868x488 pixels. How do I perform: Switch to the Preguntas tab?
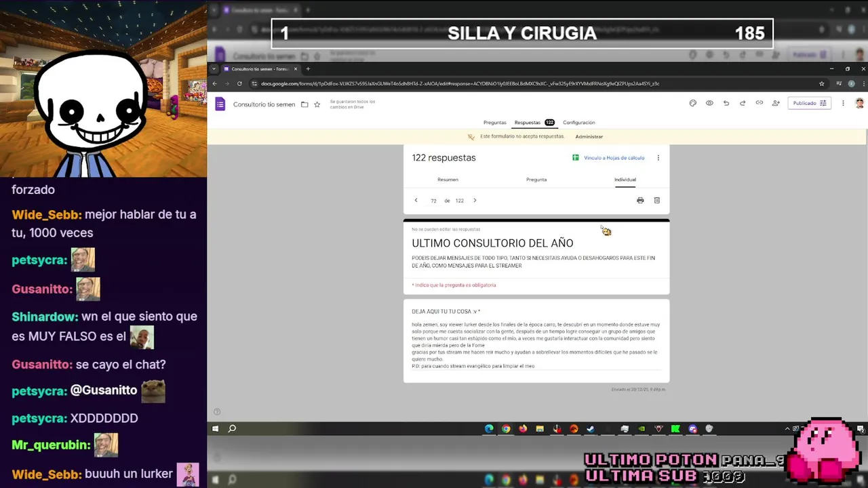tap(494, 123)
